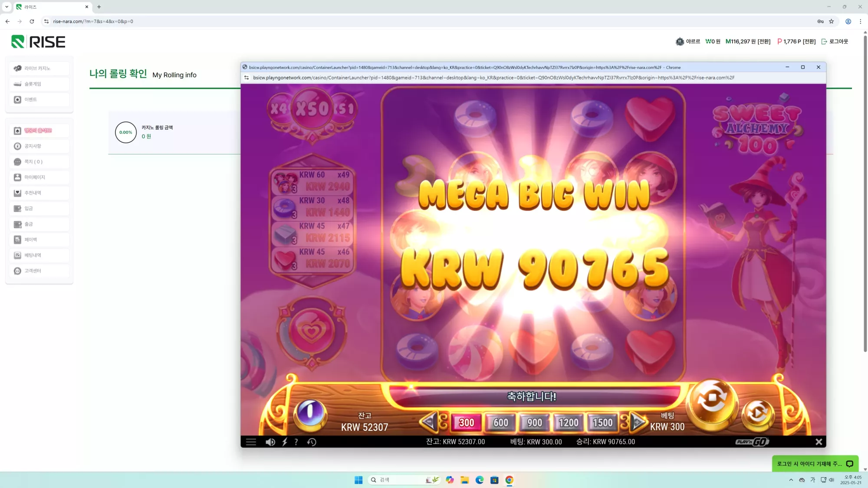Click the user level badge icon

coord(680,42)
